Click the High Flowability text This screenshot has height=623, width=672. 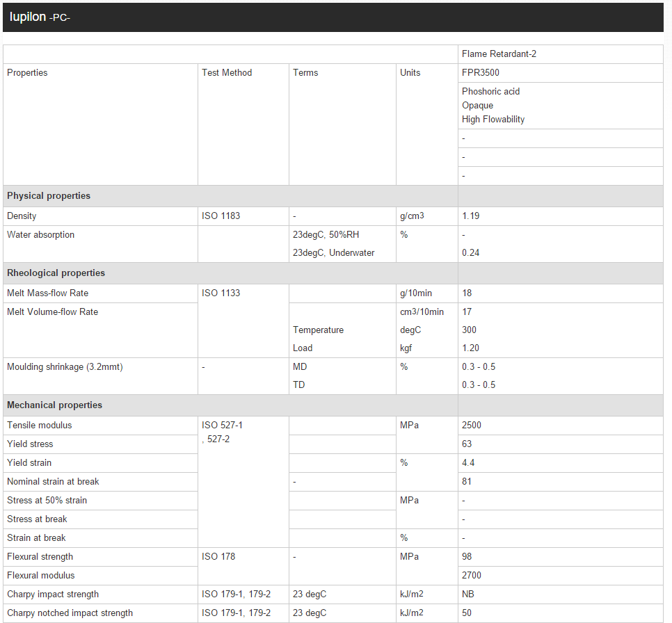pyautogui.click(x=493, y=120)
